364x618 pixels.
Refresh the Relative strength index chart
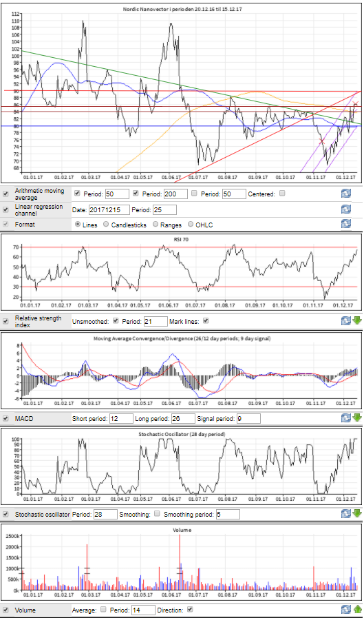click(x=345, y=320)
